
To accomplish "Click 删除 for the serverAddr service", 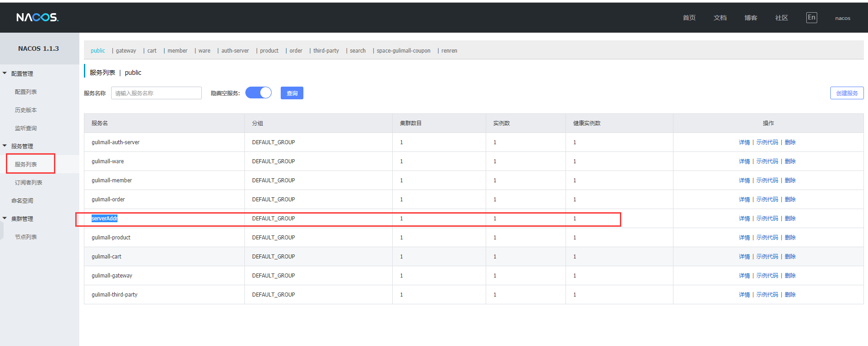I will coord(790,219).
